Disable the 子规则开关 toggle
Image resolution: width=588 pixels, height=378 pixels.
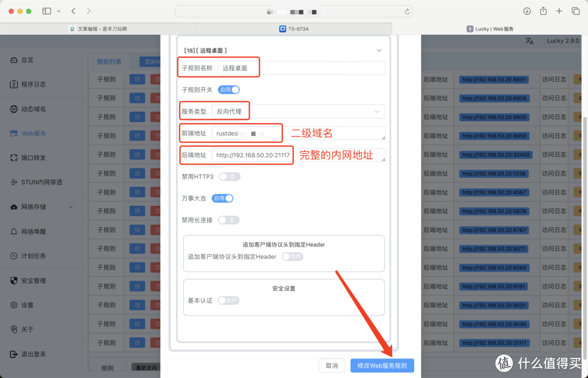point(229,89)
